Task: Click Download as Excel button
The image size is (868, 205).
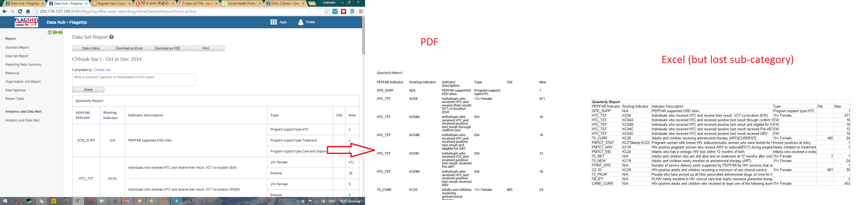Action: click(x=129, y=49)
